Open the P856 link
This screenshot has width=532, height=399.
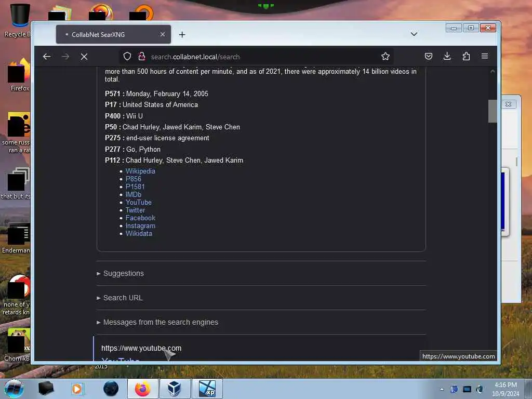134,179
